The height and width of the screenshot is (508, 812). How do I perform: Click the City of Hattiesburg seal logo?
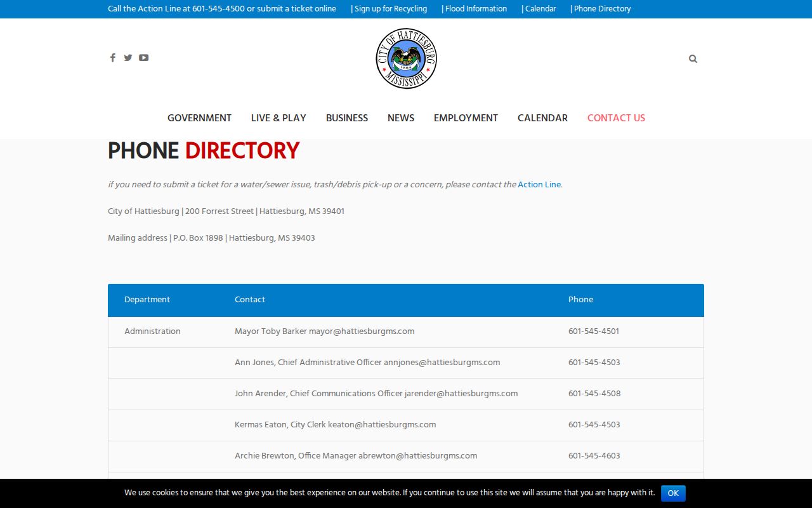click(x=406, y=58)
